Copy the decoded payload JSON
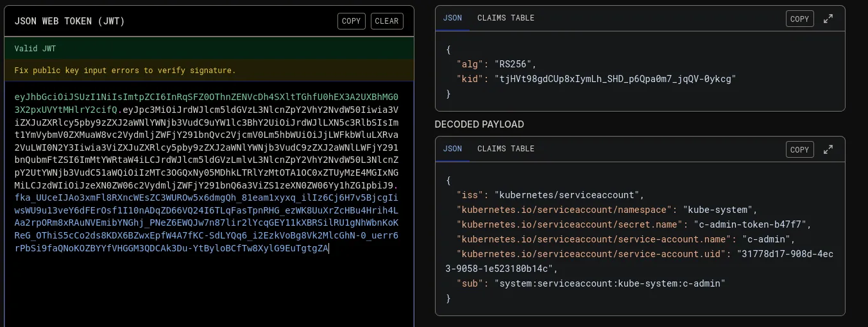The width and height of the screenshot is (868, 327). tap(799, 149)
